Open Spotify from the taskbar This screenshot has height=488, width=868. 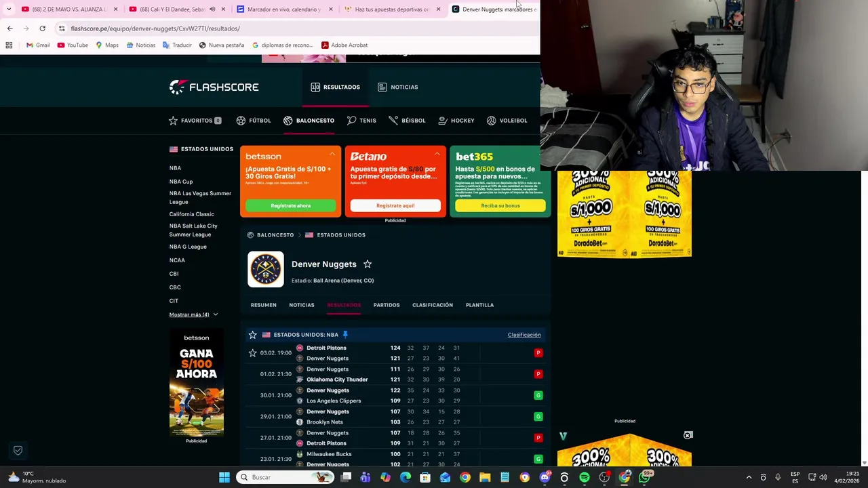(585, 477)
